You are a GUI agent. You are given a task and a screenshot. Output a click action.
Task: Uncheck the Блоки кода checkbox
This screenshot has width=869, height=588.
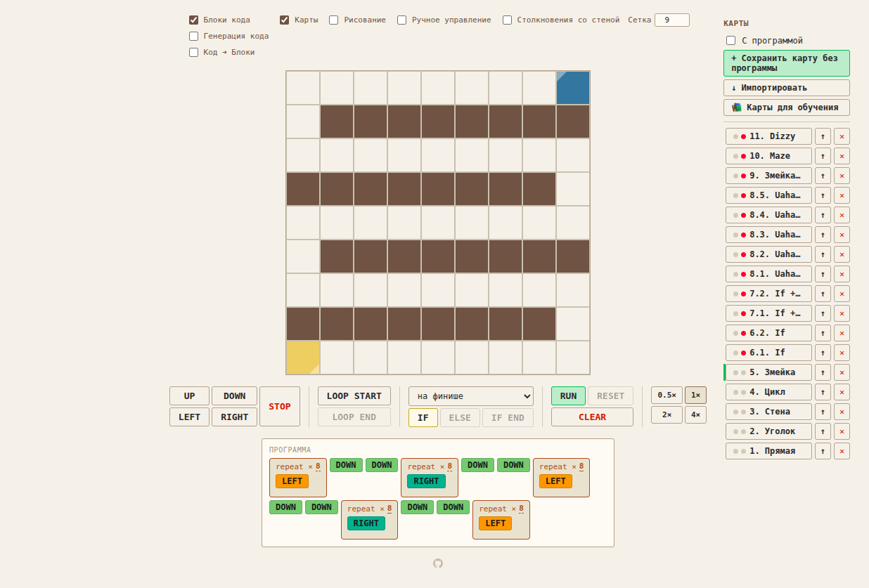(194, 20)
